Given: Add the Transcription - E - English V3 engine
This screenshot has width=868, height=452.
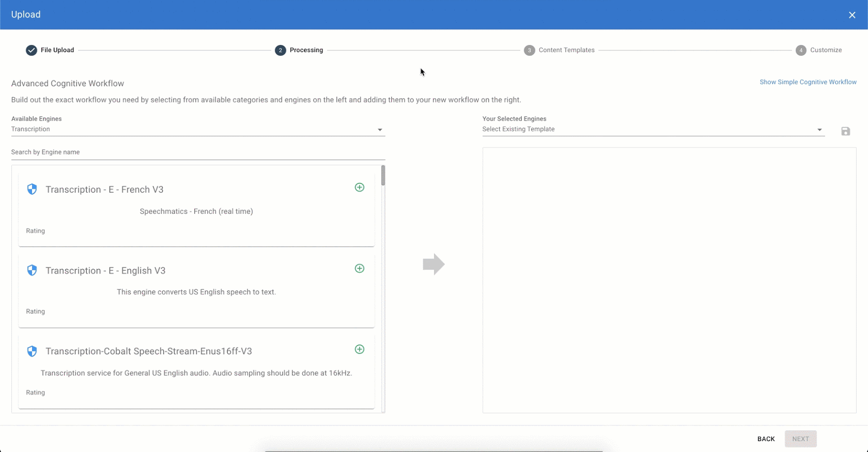Looking at the screenshot, I should point(359,269).
